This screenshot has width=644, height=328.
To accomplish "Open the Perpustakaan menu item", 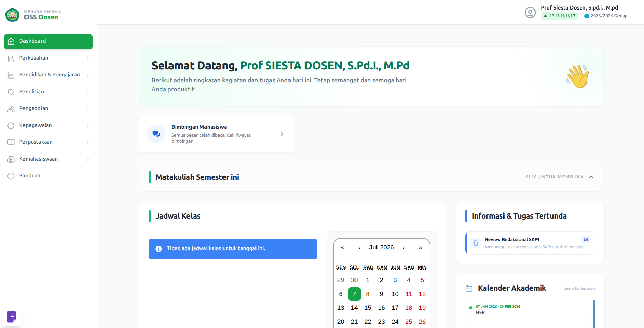I will 48,142.
